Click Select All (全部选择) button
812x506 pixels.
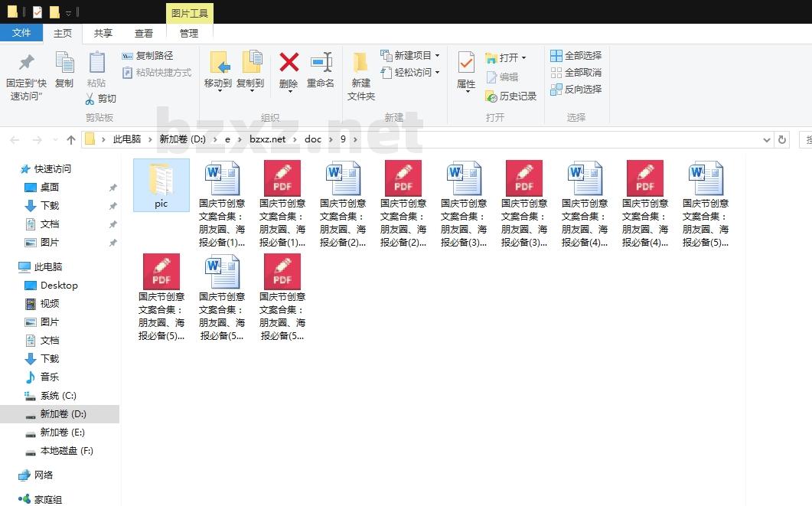pyautogui.click(x=576, y=56)
